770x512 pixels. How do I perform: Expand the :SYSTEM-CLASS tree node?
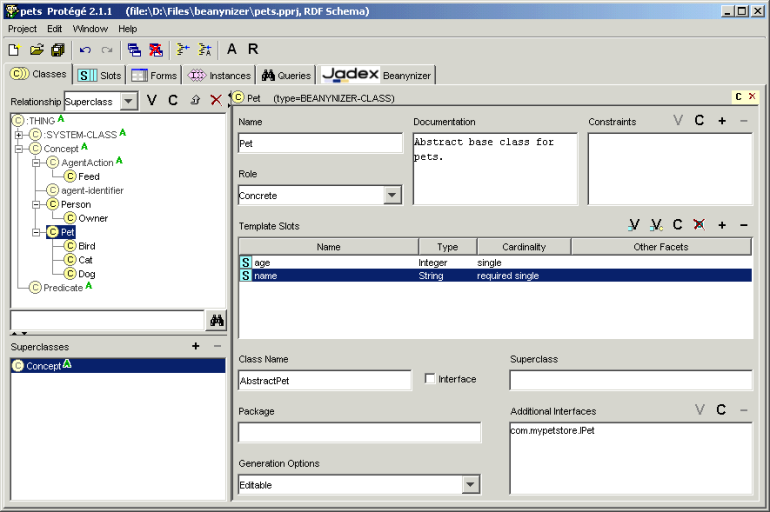pos(19,135)
